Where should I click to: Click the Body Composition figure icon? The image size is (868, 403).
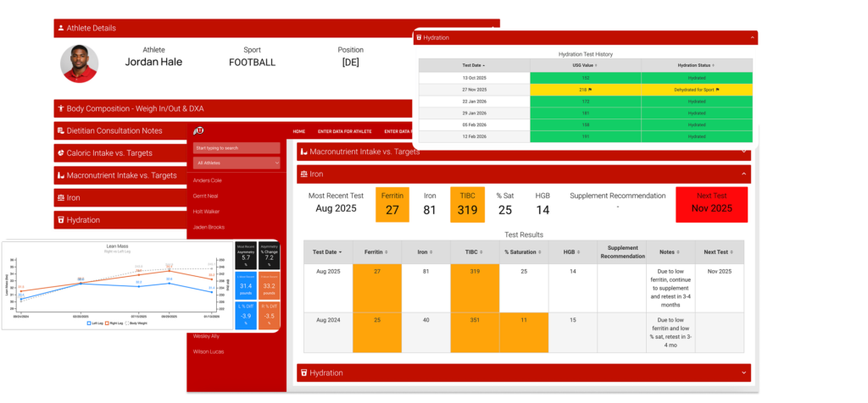click(60, 108)
